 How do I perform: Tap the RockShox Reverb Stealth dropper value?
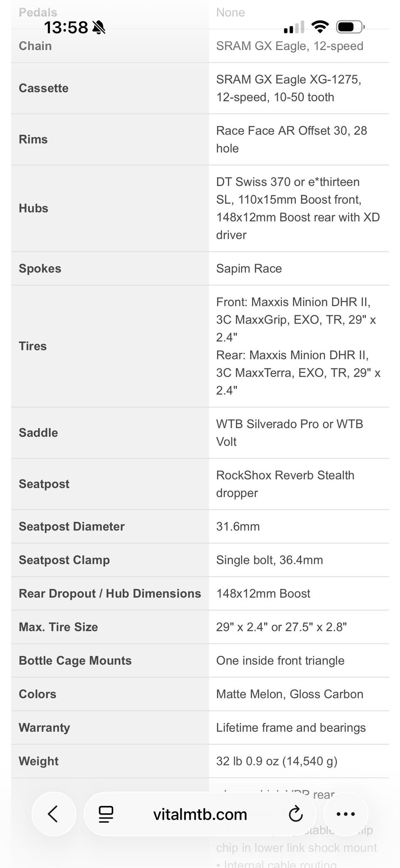coord(285,484)
